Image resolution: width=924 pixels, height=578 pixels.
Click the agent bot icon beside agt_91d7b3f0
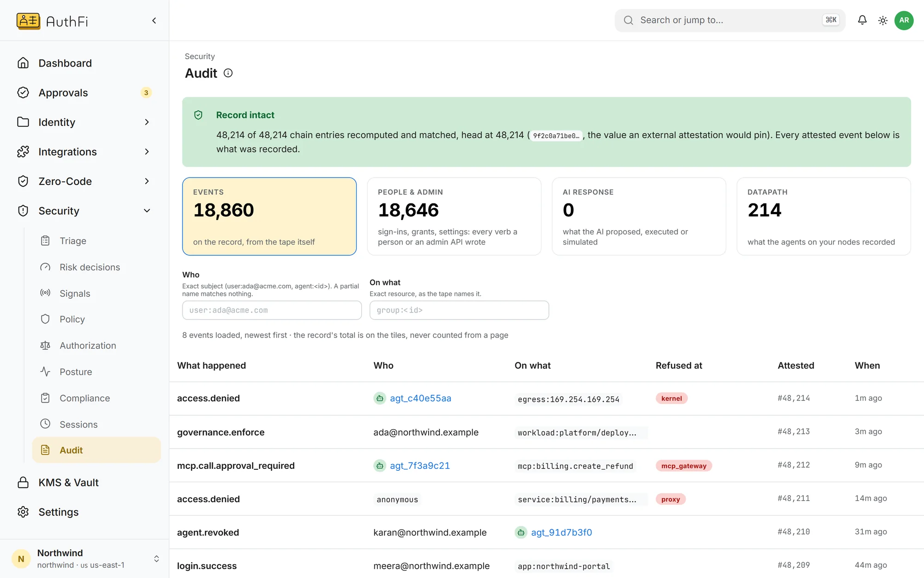click(x=521, y=532)
